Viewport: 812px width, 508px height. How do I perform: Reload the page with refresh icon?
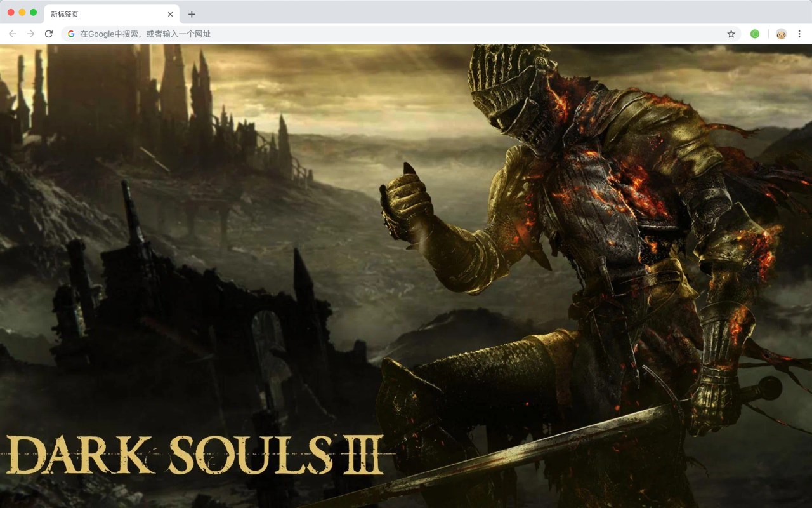[49, 34]
